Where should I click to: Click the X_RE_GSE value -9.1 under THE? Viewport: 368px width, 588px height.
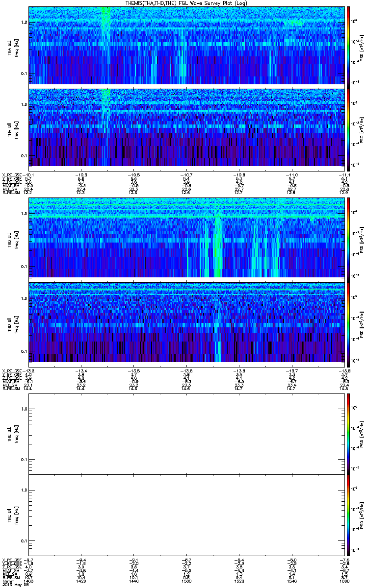[x=133, y=561]
